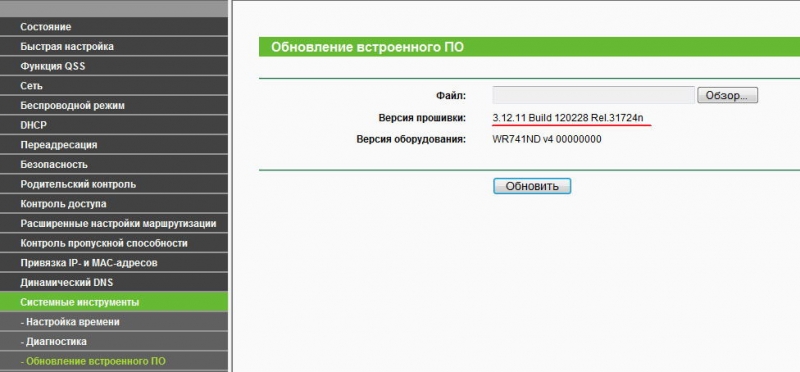Open Контроль доступа menu item
This screenshot has height=372, width=800.
coord(114,204)
